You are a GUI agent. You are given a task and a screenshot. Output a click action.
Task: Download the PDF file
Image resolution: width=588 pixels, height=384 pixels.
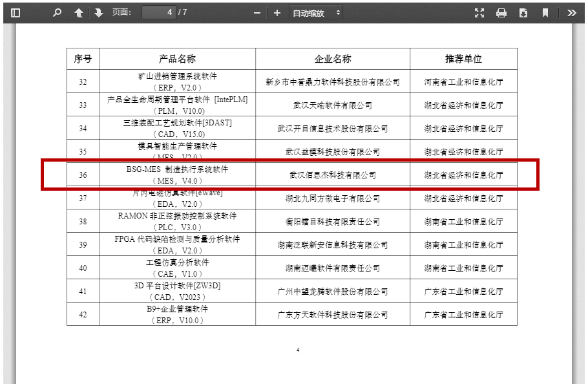coord(523,13)
